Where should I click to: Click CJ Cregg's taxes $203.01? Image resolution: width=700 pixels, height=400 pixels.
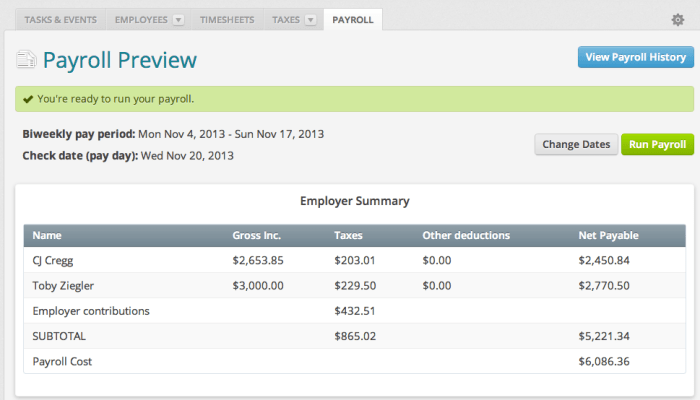pos(354,260)
